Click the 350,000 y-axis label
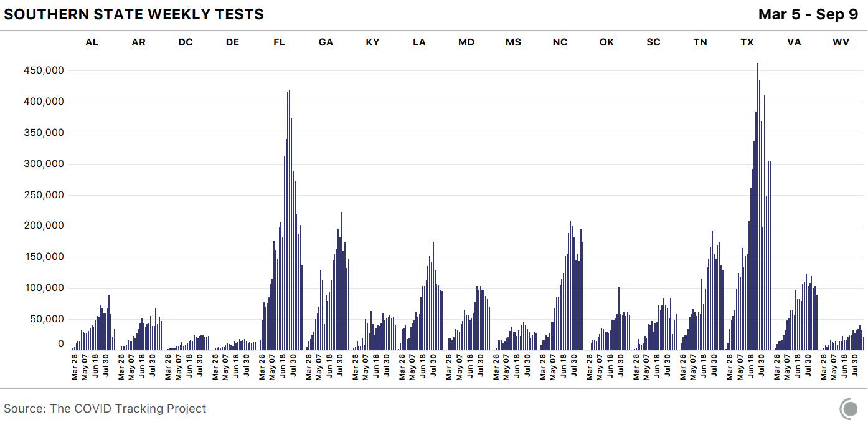Screen dimensions: 868x425 (44, 133)
